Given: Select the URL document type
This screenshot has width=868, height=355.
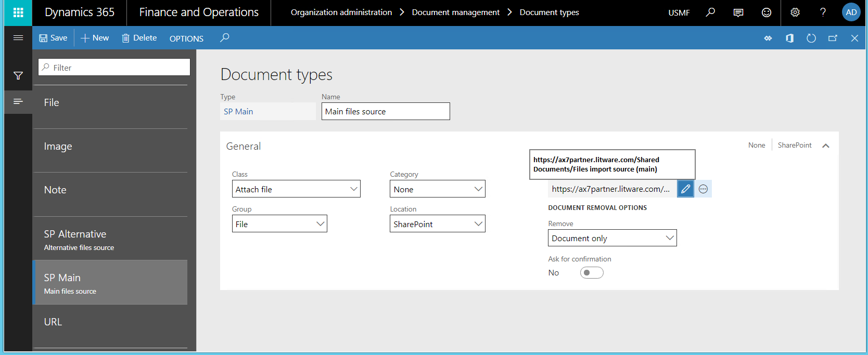Looking at the screenshot, I should tap(110, 326).
